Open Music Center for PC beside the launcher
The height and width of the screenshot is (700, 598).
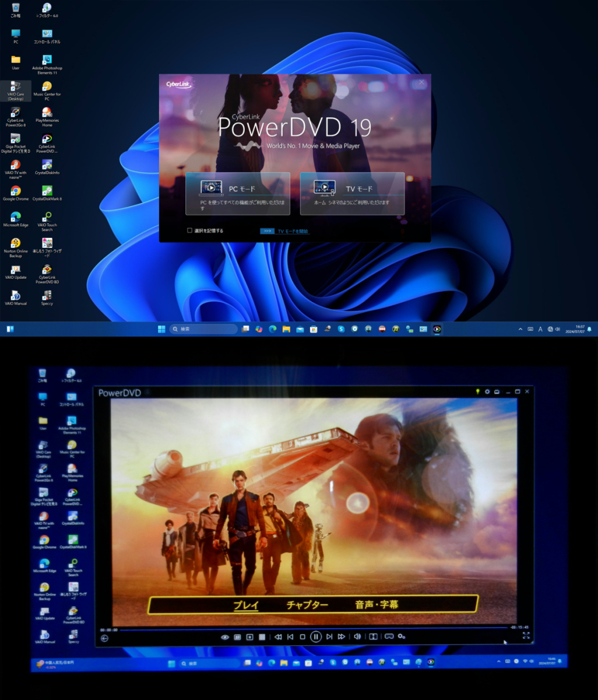(x=47, y=91)
